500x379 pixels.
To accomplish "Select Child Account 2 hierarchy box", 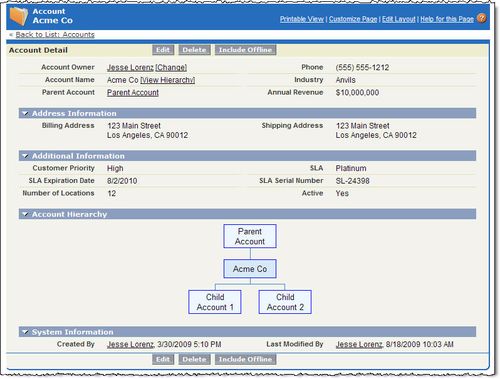I will 285,302.
